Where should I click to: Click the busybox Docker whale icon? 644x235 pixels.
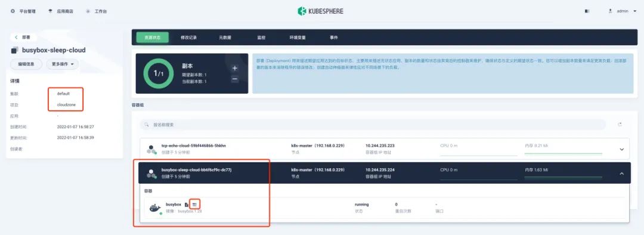(x=155, y=208)
